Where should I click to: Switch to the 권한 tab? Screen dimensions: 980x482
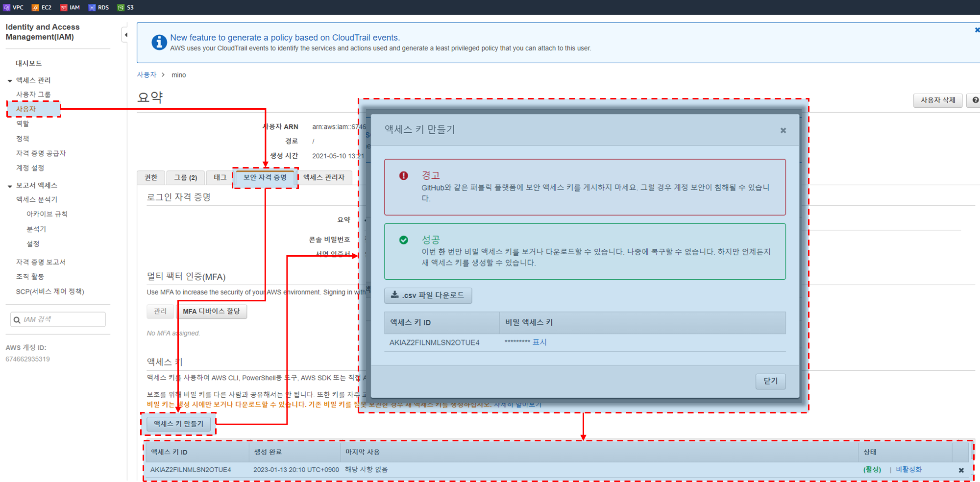[151, 177]
